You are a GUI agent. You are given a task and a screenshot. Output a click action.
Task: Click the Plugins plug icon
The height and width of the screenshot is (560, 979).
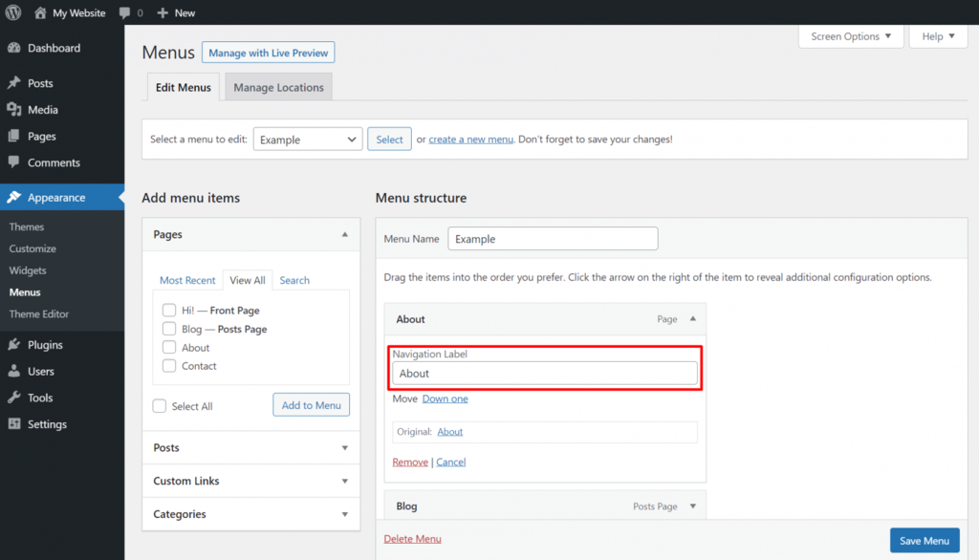tap(14, 345)
